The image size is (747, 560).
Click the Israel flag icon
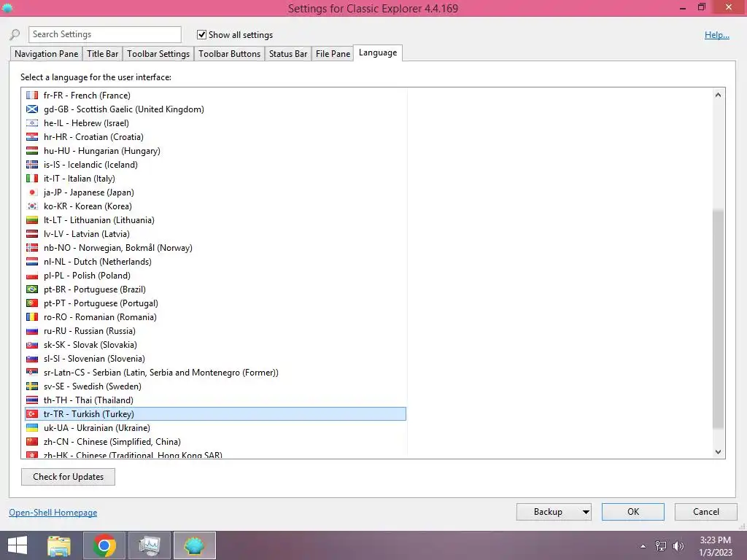click(32, 122)
